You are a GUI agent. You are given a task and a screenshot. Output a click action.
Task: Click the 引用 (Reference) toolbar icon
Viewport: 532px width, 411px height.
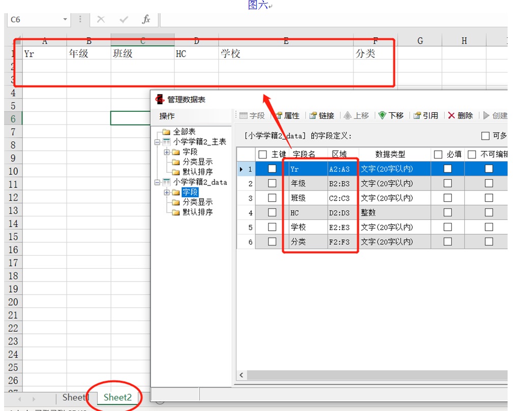tap(417, 116)
